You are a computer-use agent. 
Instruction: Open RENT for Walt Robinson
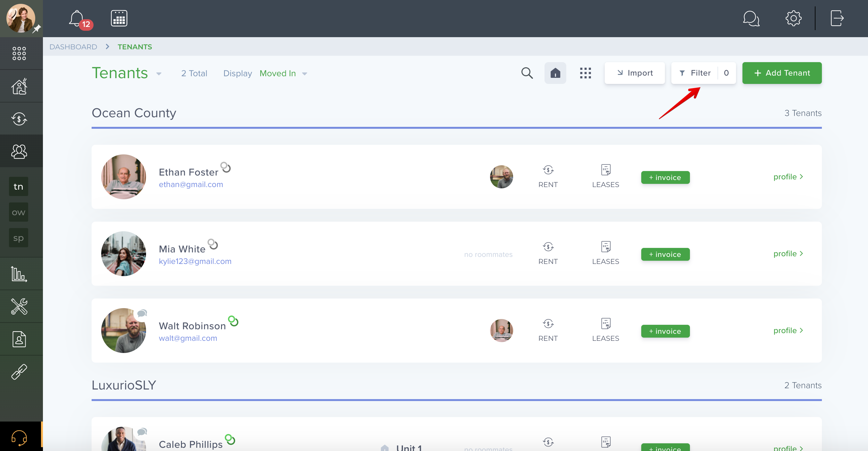tap(548, 330)
